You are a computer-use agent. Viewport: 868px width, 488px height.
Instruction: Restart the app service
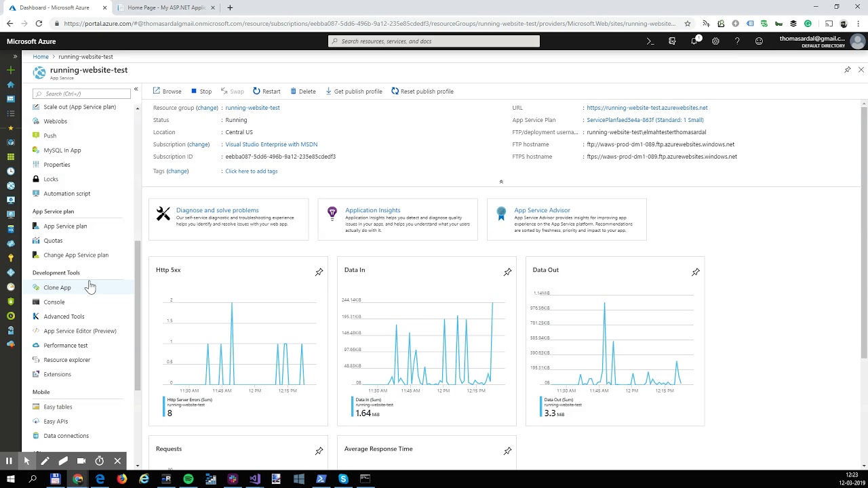click(x=267, y=91)
